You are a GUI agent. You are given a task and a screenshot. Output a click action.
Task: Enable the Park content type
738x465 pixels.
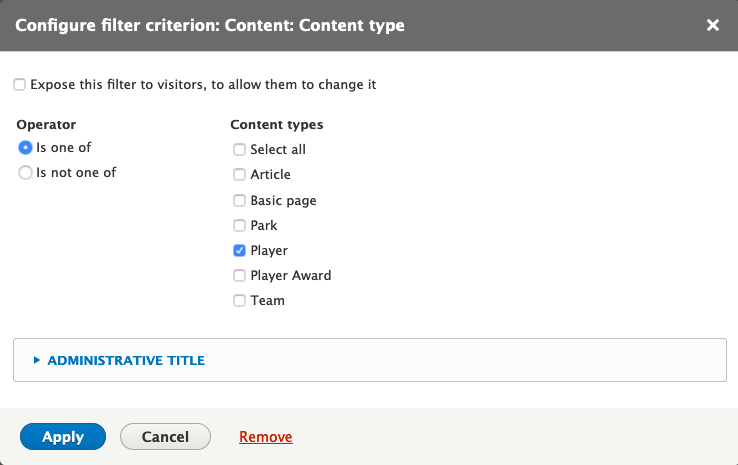[x=239, y=225]
